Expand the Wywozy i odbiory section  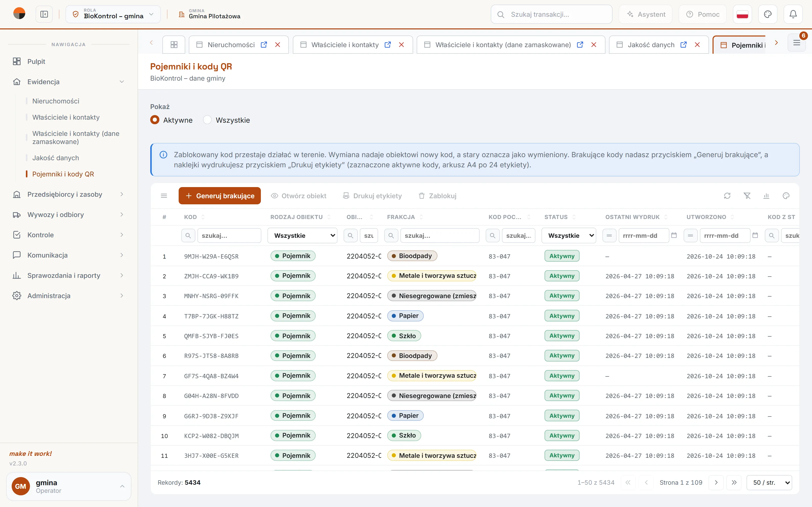(x=69, y=215)
